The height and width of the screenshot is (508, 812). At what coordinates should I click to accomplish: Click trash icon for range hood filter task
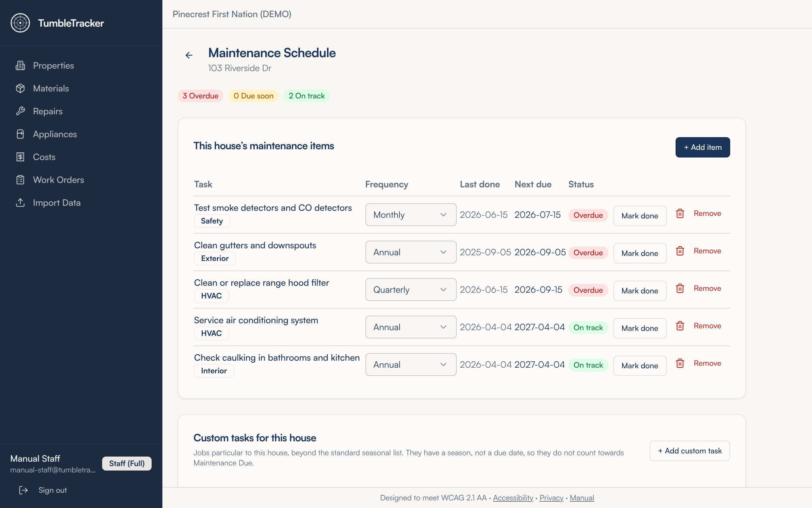680,288
